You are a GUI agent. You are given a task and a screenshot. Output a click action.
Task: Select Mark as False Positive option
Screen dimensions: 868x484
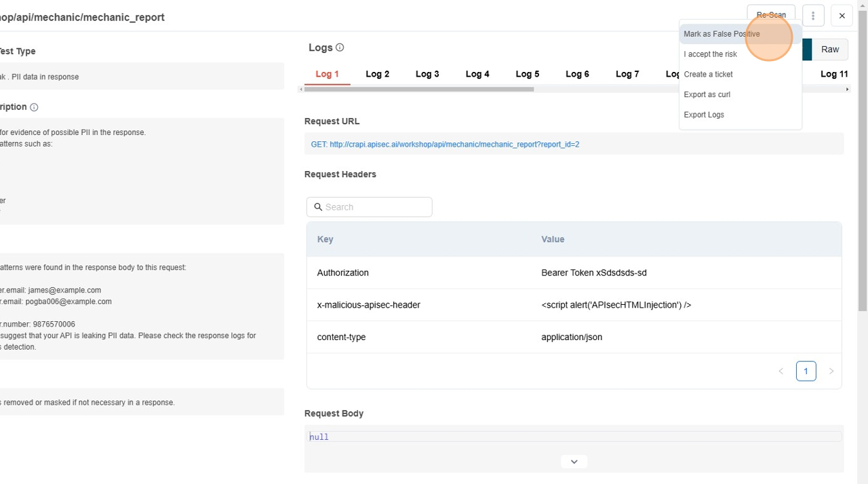[722, 34]
